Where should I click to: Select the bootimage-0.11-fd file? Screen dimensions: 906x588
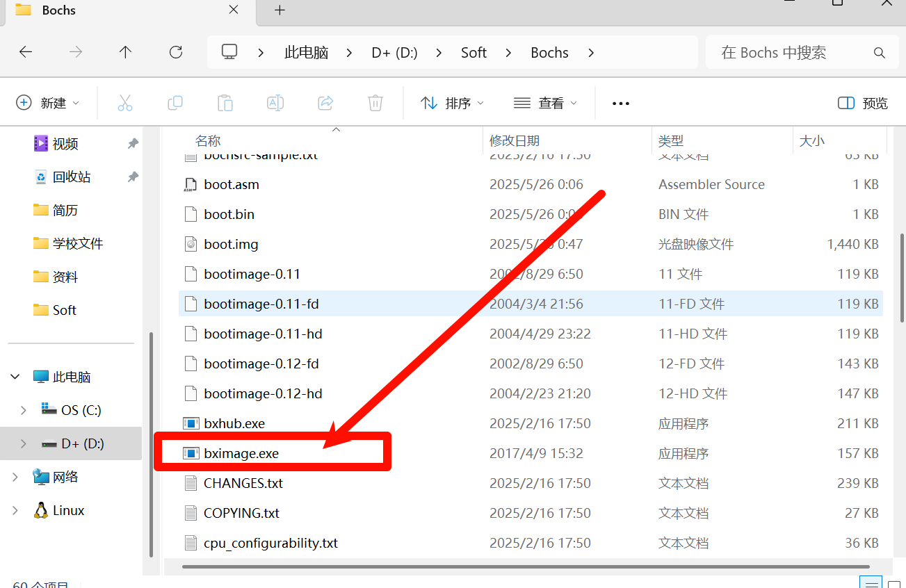click(531, 304)
